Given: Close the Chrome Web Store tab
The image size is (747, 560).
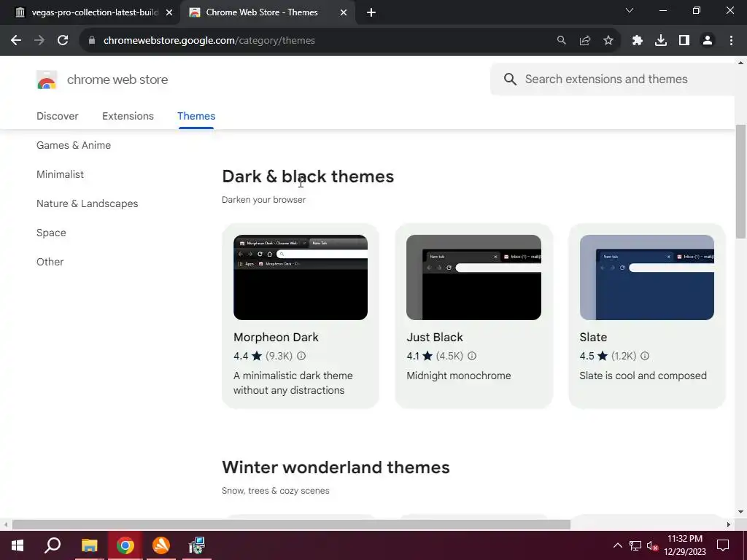Looking at the screenshot, I should point(344,13).
